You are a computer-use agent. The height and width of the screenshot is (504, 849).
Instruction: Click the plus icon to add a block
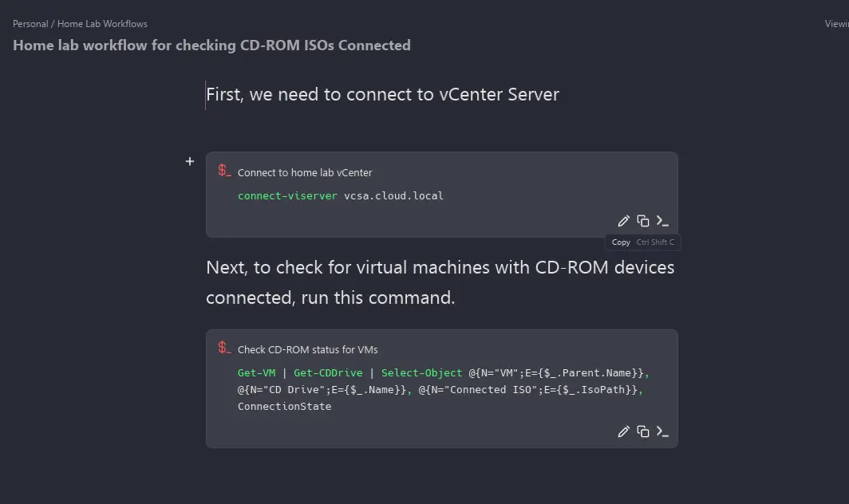190,161
